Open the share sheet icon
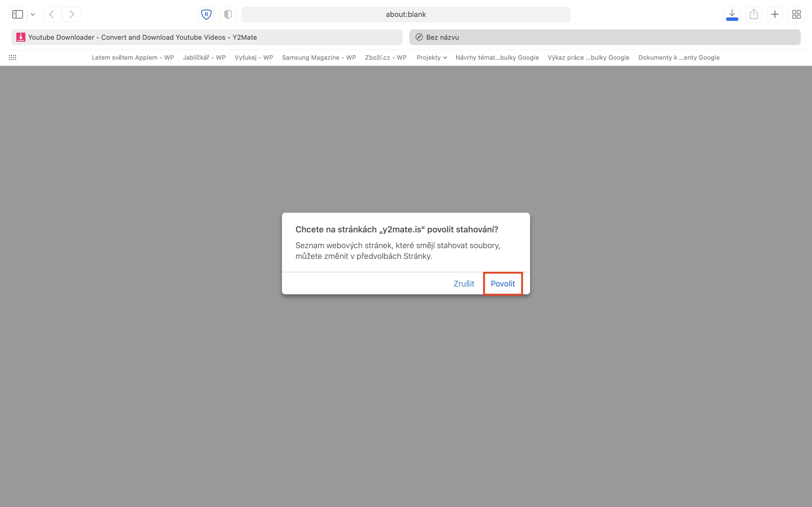 click(x=754, y=14)
